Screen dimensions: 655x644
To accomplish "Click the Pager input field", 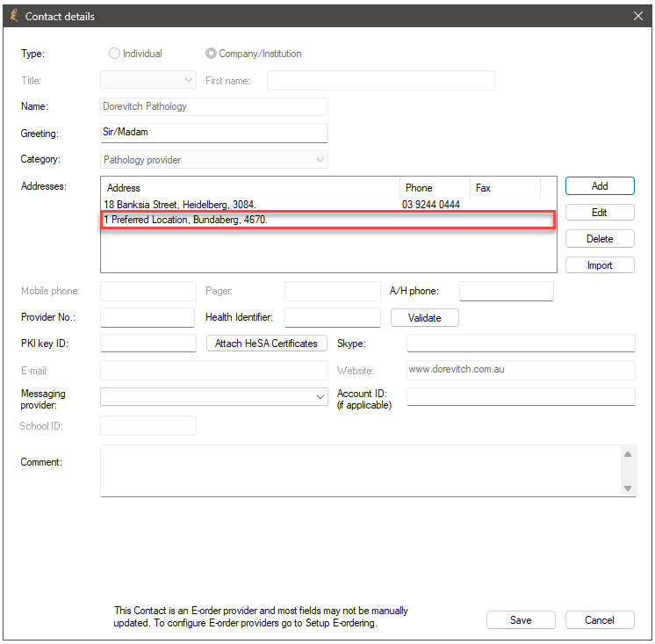I will click(333, 292).
